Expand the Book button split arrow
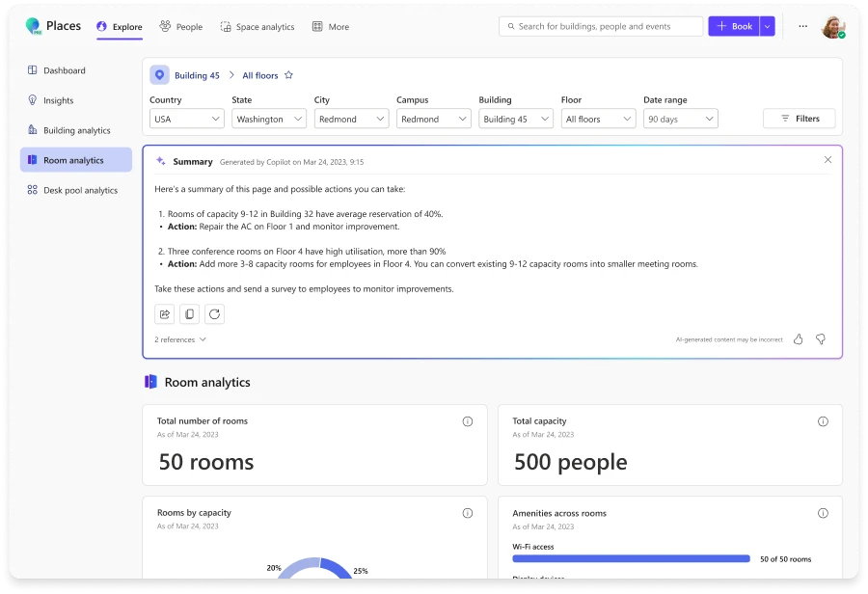This screenshot has width=868, height=594. 767,26
